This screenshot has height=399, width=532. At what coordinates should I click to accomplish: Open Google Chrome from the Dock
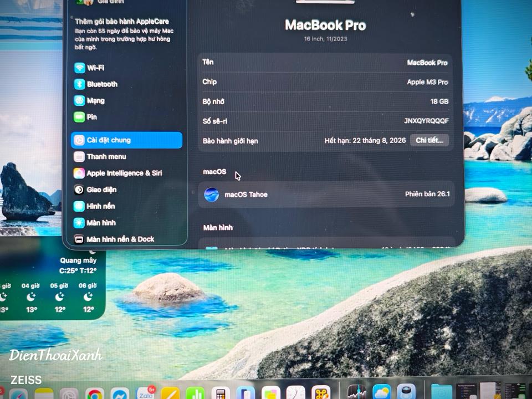point(94,392)
